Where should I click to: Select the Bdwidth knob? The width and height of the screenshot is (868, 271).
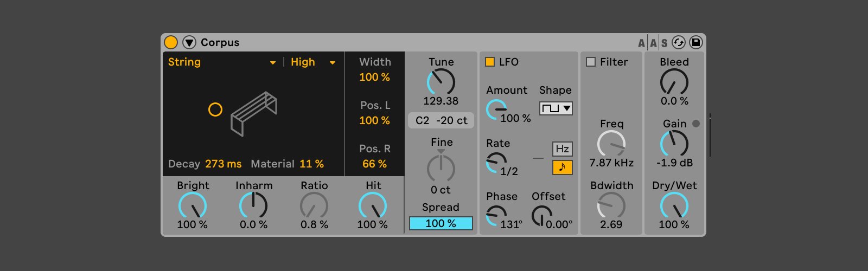click(611, 207)
